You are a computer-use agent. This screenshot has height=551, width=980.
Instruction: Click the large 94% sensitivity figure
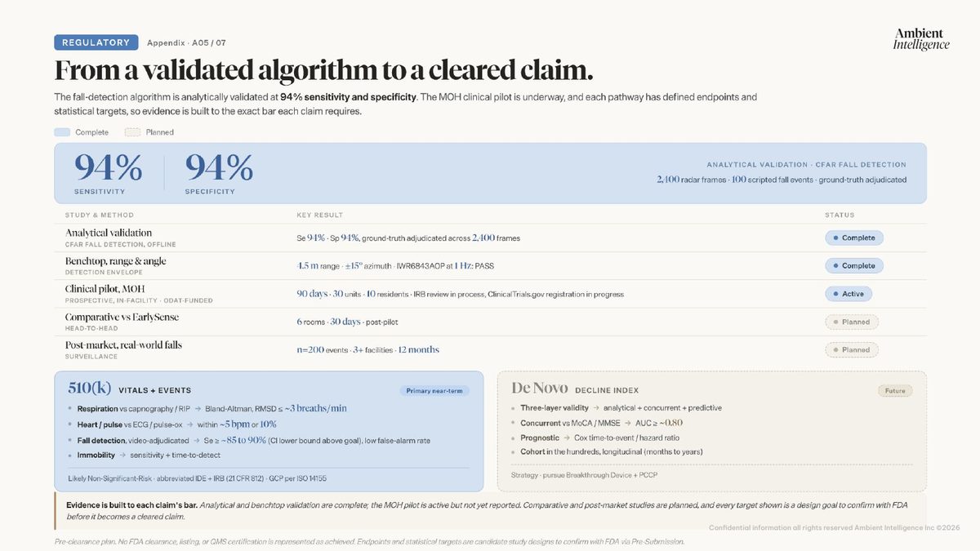[x=108, y=168]
